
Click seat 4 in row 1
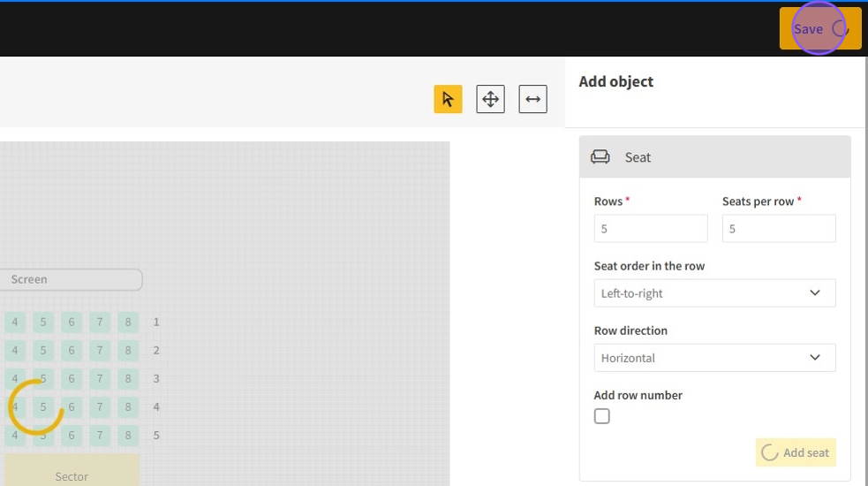(15, 323)
